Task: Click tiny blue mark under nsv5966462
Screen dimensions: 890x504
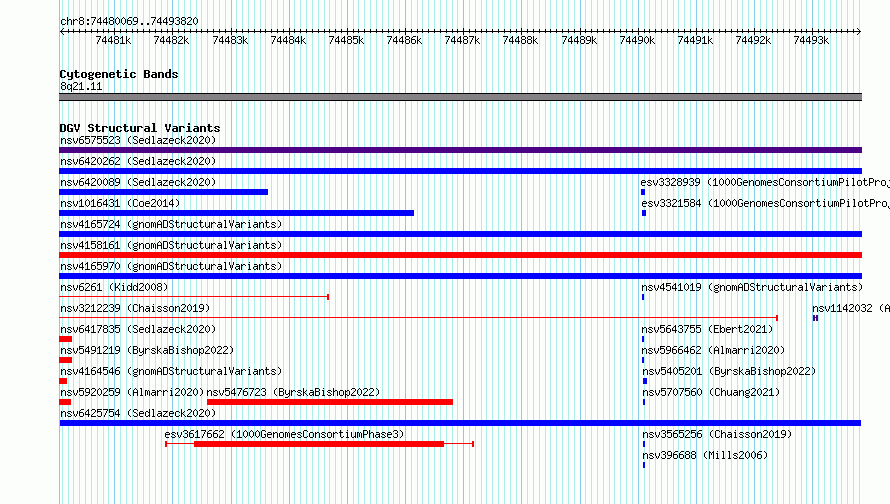Action: [643, 360]
